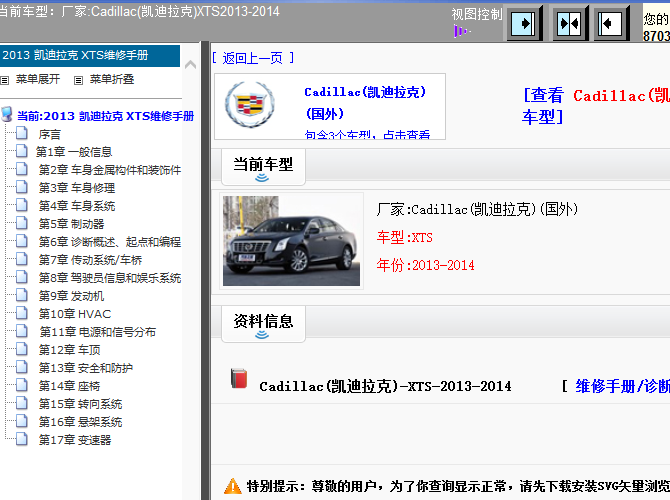The width and height of the screenshot is (670, 500).
Task: Click the 菜单展开 expand-menu icon
Action: click(5, 80)
